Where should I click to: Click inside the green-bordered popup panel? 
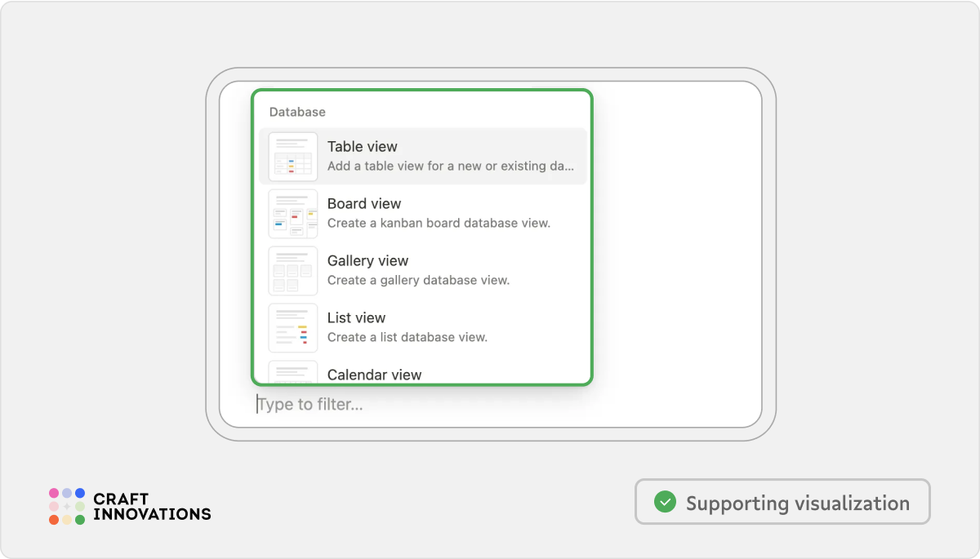pos(421,237)
